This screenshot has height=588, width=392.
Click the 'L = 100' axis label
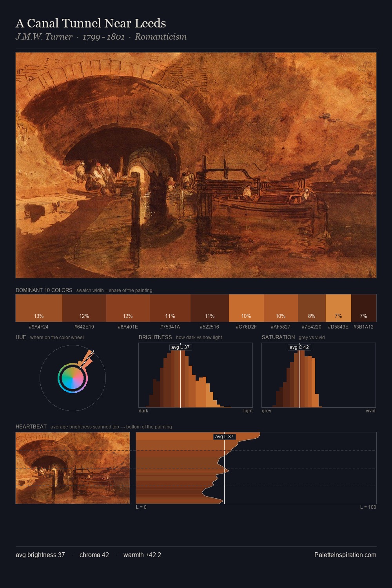(368, 507)
